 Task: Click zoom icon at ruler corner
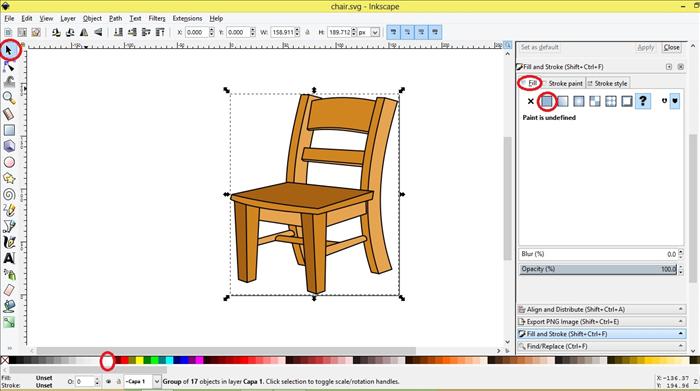coord(508,45)
